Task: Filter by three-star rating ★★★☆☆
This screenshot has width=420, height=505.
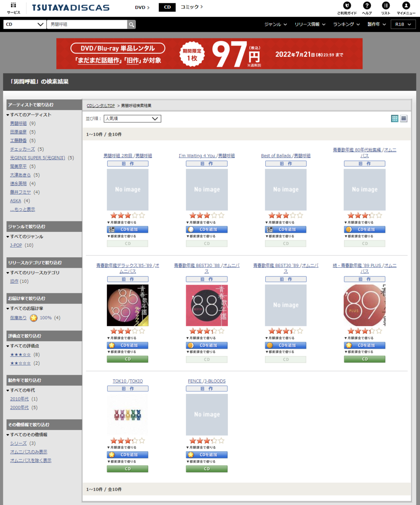Action: pos(21,354)
